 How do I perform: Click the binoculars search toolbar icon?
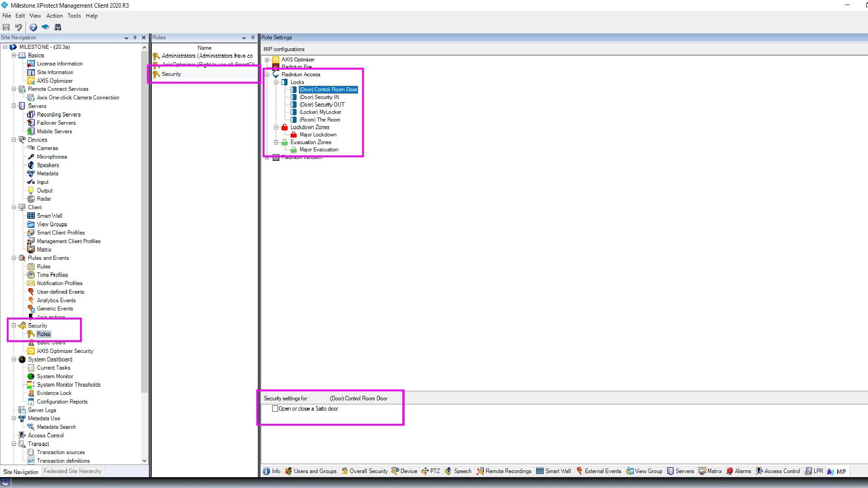pos(58,27)
